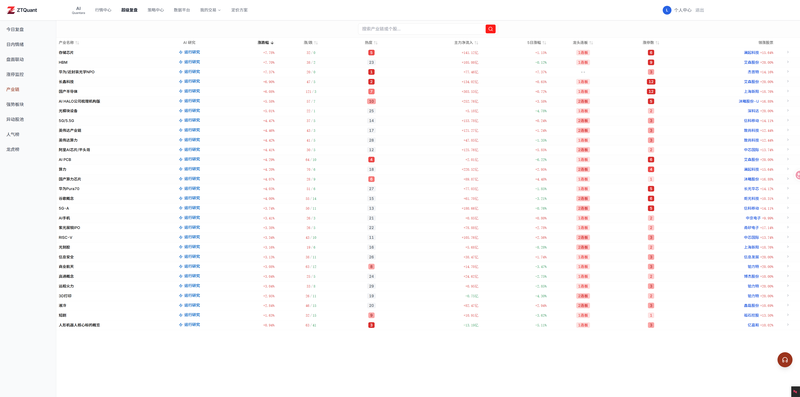Select 超级复盘 in top navigation
Image resolution: width=800 pixels, height=397 pixels.
click(x=130, y=10)
